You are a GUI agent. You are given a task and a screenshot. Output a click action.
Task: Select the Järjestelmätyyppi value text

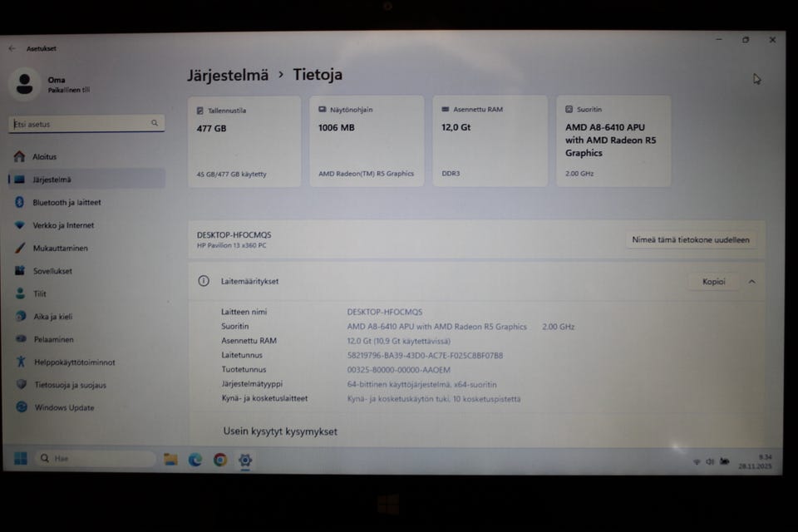pyautogui.click(x=422, y=384)
